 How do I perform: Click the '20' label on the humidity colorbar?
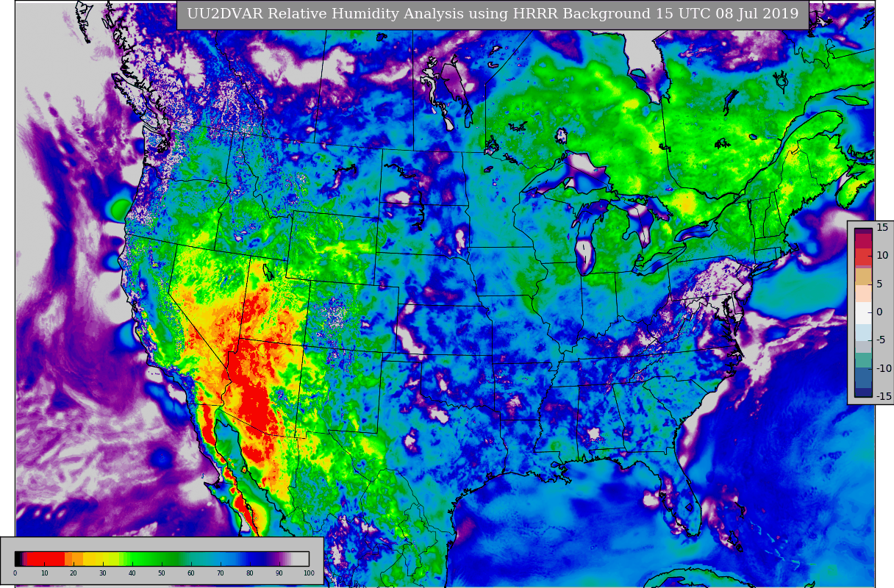click(74, 573)
